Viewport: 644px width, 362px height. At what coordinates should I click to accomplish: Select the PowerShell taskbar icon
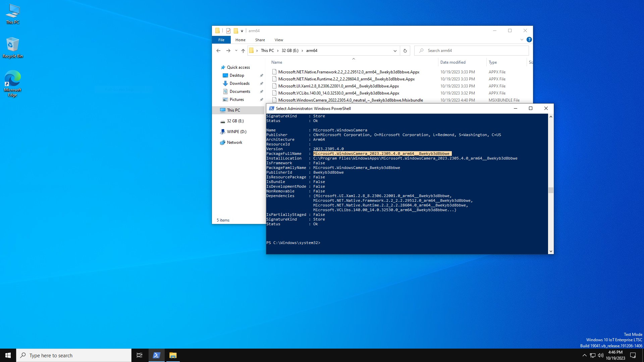(x=156, y=355)
